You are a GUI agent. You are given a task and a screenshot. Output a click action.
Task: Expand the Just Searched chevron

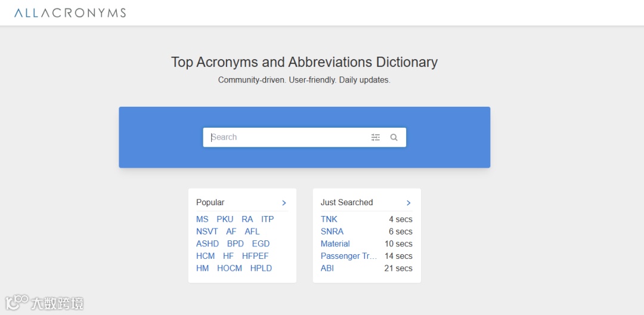pyautogui.click(x=408, y=203)
